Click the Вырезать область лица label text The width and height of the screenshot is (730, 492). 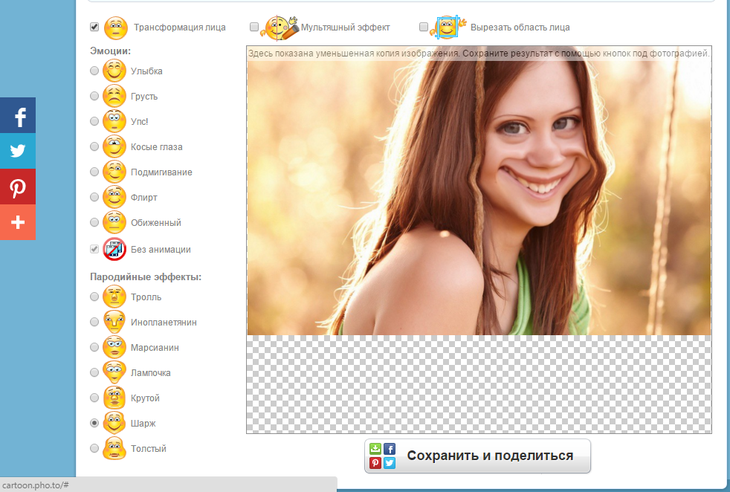520,27
